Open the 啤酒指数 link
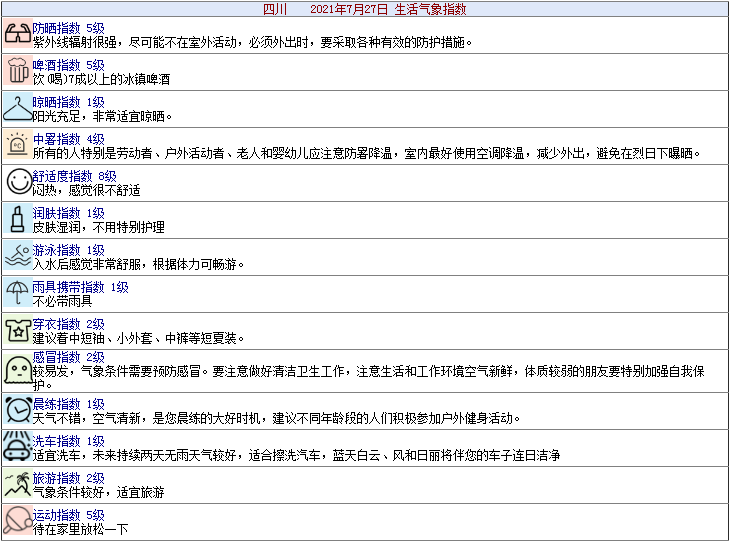The image size is (732, 544). coord(57,65)
